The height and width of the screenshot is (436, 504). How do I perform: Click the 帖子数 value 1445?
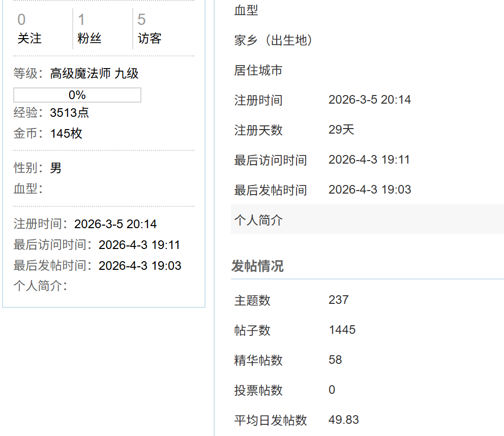pos(342,330)
